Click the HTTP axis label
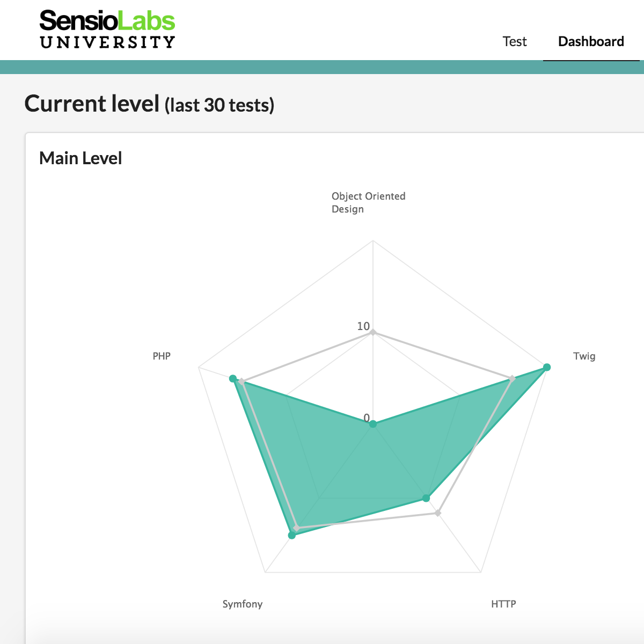Image resolution: width=644 pixels, height=644 pixels. coord(503,604)
